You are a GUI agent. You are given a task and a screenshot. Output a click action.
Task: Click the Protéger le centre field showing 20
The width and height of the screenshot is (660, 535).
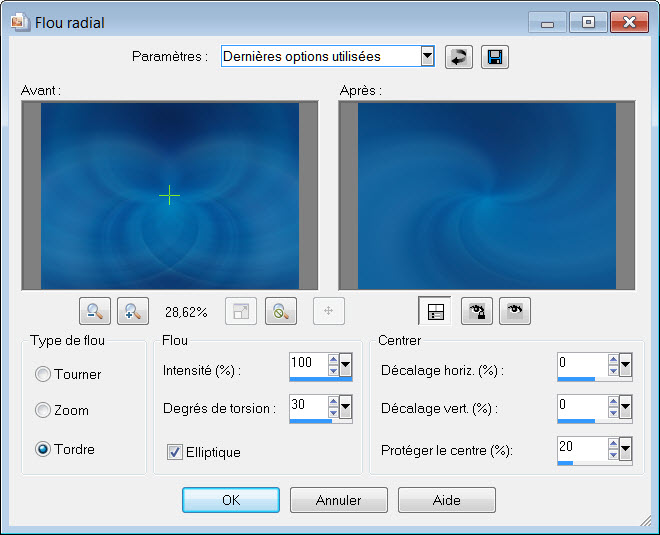(x=583, y=449)
